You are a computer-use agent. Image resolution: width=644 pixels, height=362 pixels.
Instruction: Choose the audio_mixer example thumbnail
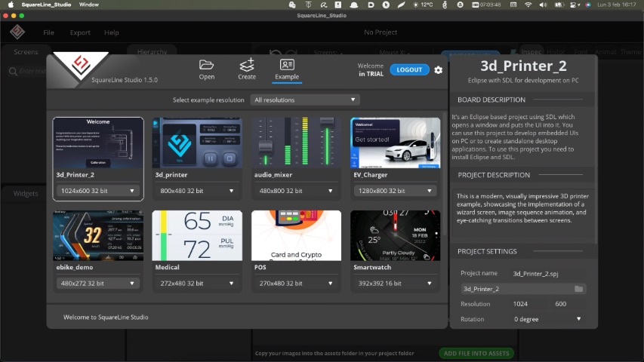click(296, 143)
